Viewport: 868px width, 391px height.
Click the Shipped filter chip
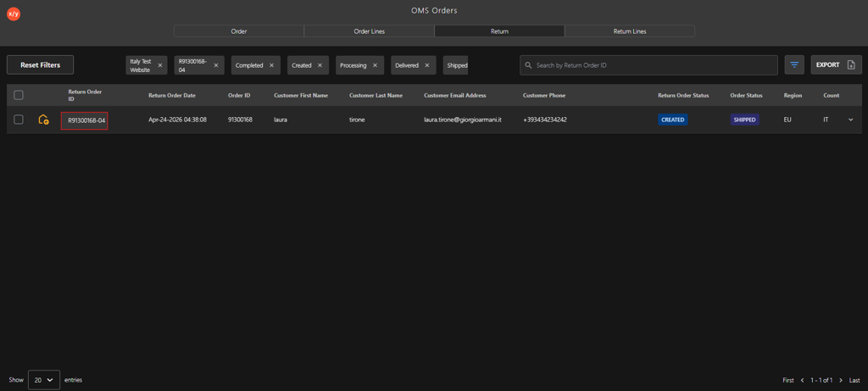455,65
